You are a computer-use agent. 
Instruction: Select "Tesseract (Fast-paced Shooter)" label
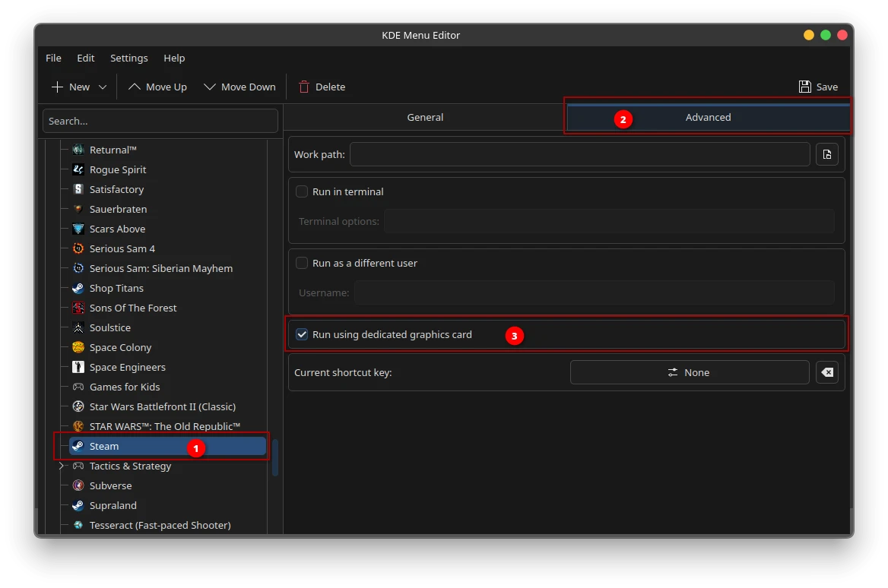tap(160, 526)
